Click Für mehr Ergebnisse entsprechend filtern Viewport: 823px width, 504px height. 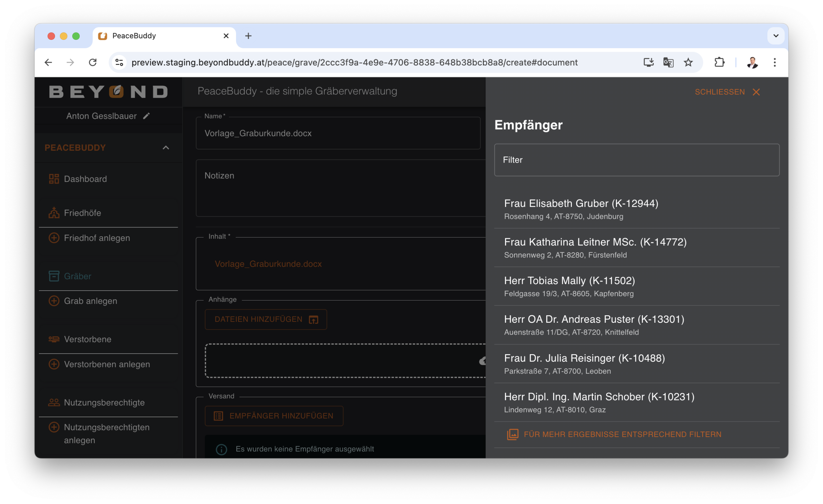(x=622, y=434)
